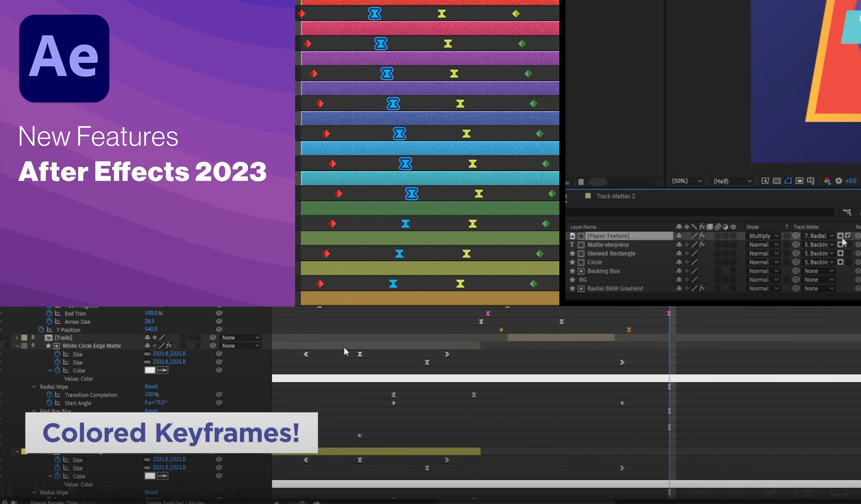Click the Start Angle stopwatch icon
The width and height of the screenshot is (861, 504).
pyautogui.click(x=49, y=403)
